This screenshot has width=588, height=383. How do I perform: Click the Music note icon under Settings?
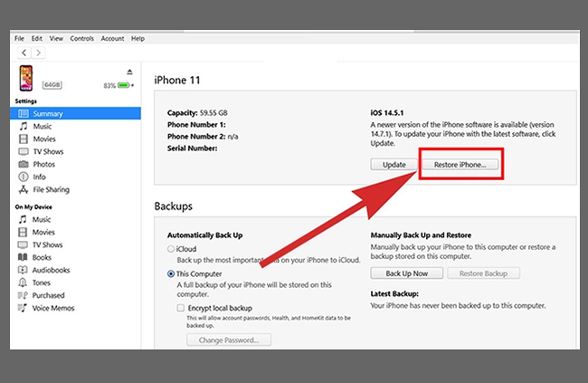point(24,126)
